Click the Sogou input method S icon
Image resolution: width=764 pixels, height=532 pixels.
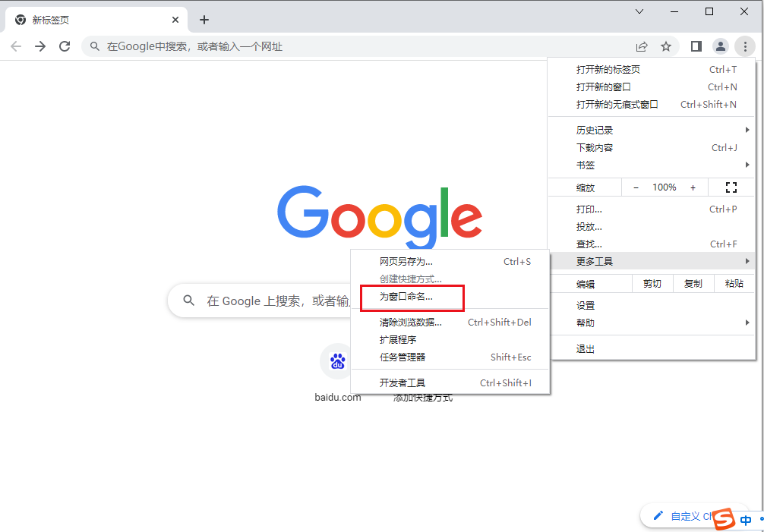[724, 519]
